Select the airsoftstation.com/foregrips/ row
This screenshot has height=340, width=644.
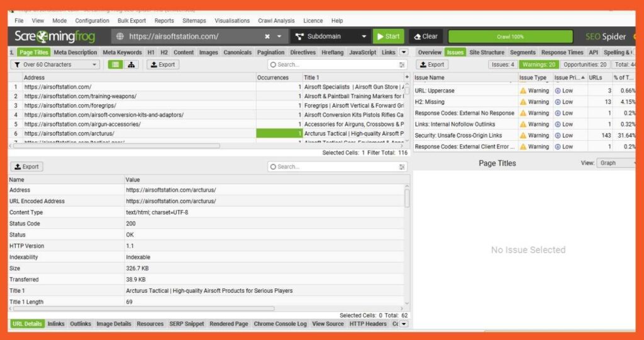click(208, 106)
